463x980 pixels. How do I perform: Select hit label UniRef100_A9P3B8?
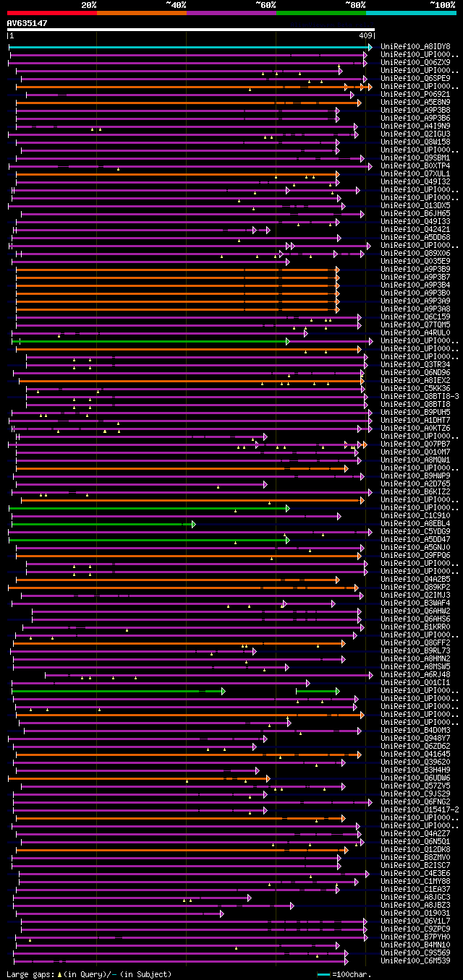pos(417,111)
